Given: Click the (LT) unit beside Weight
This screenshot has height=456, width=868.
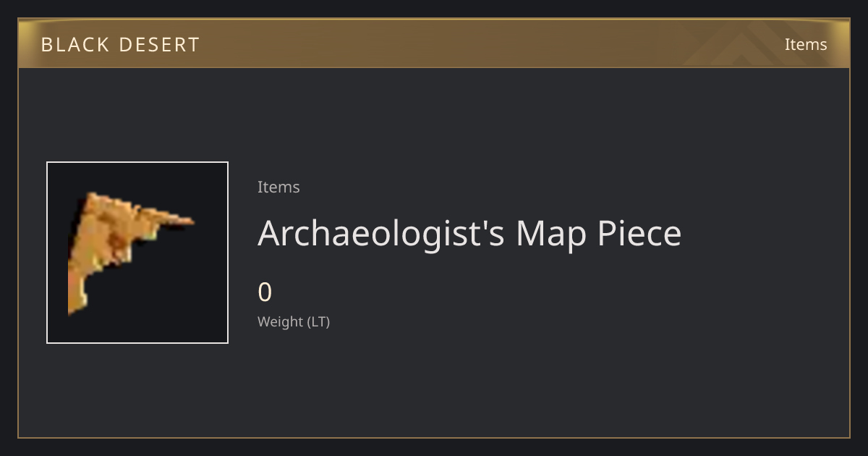Looking at the screenshot, I should click(319, 321).
